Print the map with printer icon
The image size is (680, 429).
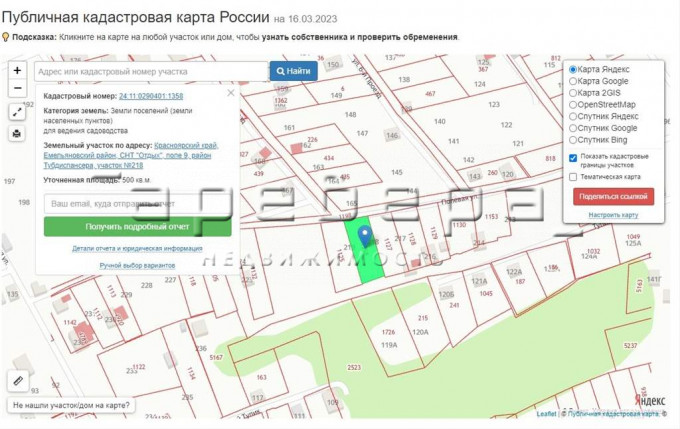[17, 133]
